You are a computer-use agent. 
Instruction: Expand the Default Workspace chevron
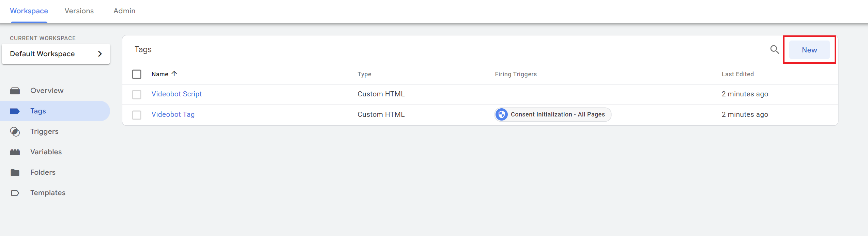tap(100, 54)
